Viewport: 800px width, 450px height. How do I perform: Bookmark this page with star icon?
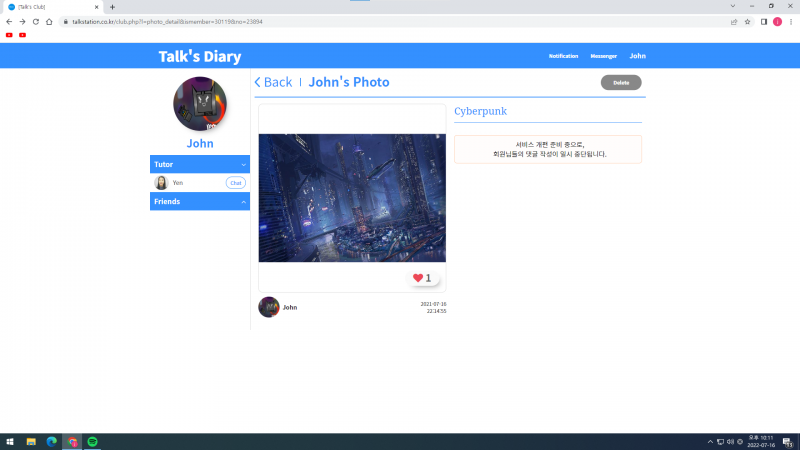tap(747, 21)
